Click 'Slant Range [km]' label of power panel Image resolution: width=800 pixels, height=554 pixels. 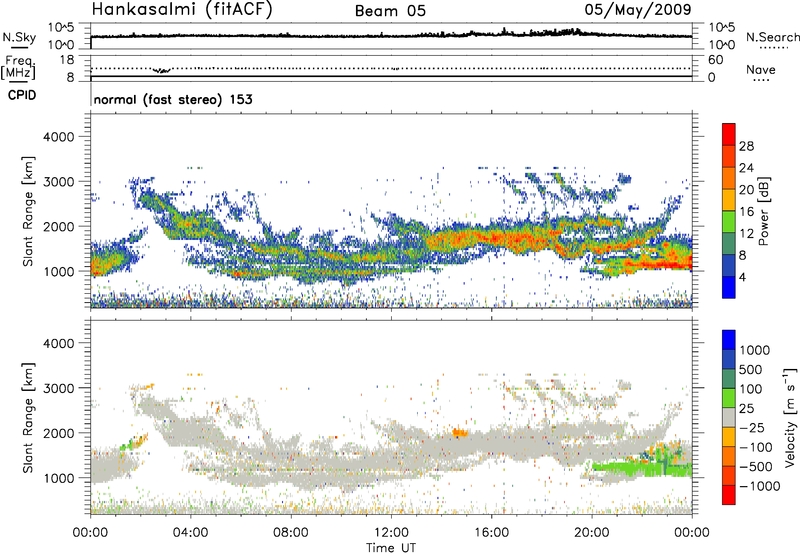coord(28,211)
